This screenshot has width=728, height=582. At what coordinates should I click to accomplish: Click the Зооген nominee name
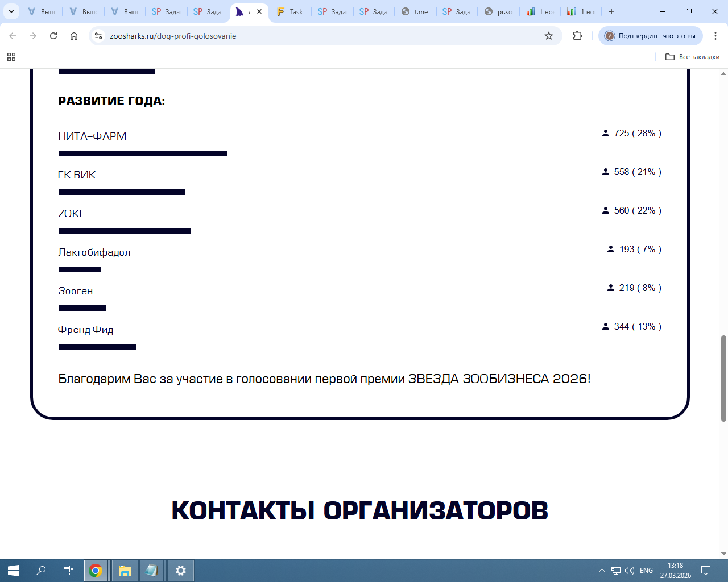coord(76,291)
